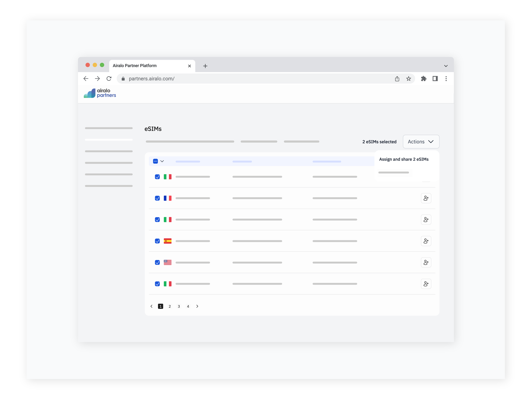Screen dimensions: 532x399
Task: Reload the page with the refresh icon
Action: click(x=109, y=79)
